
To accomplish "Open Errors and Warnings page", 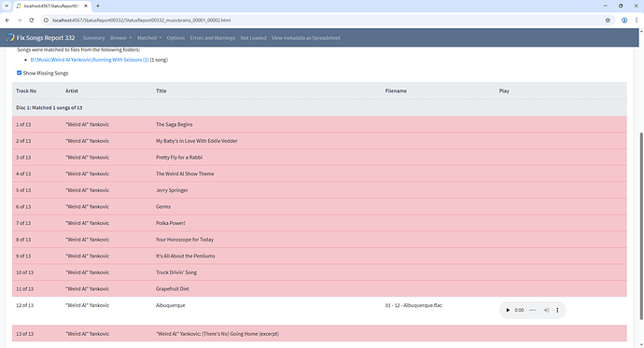I will click(x=213, y=37).
